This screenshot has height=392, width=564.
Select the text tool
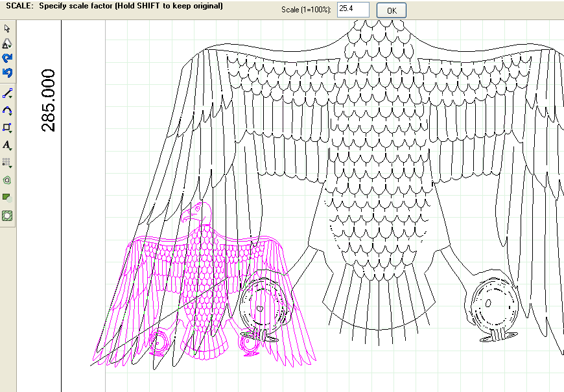click(x=7, y=145)
